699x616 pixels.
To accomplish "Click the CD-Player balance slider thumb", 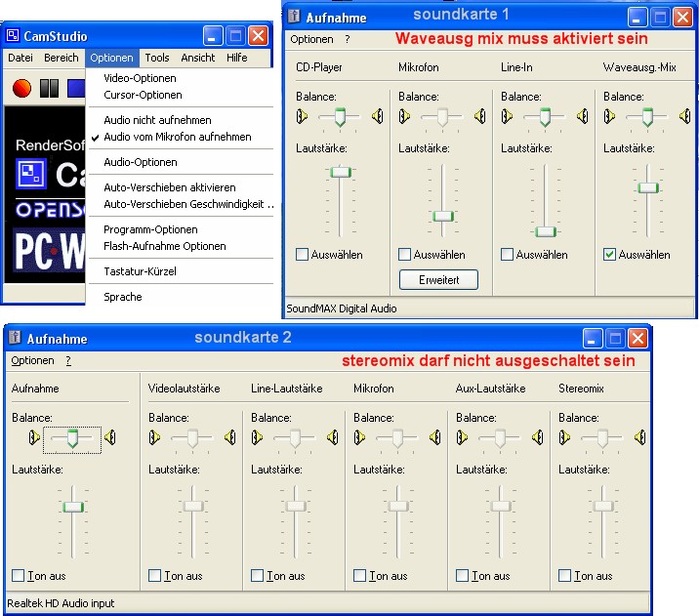I will [340, 117].
